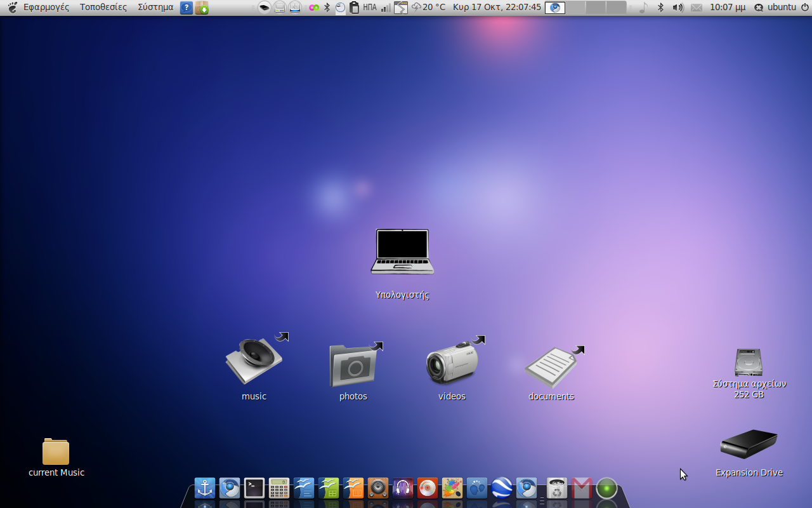The image size is (812, 508).
Task: Expand the 20 °C weather applet
Action: point(429,8)
